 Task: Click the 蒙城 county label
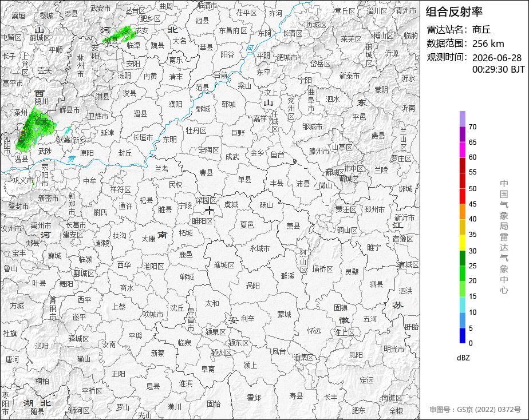(284, 314)
